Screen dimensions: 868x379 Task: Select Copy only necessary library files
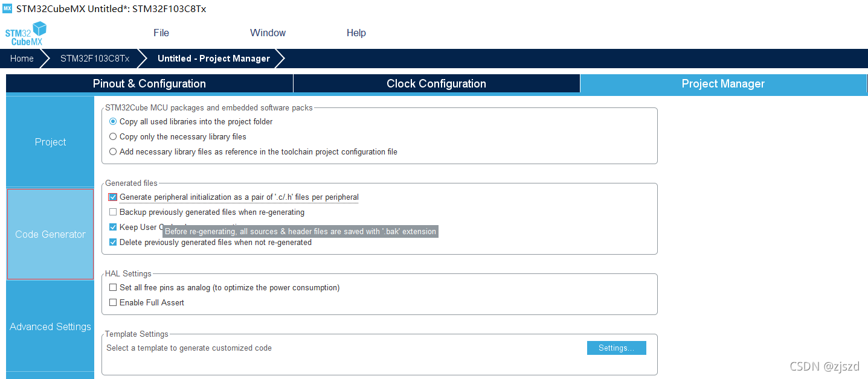[113, 137]
